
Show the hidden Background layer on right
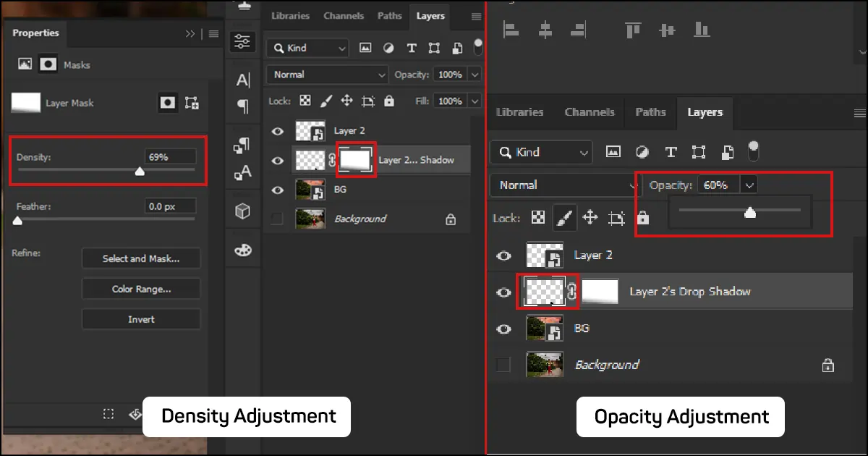coord(503,365)
